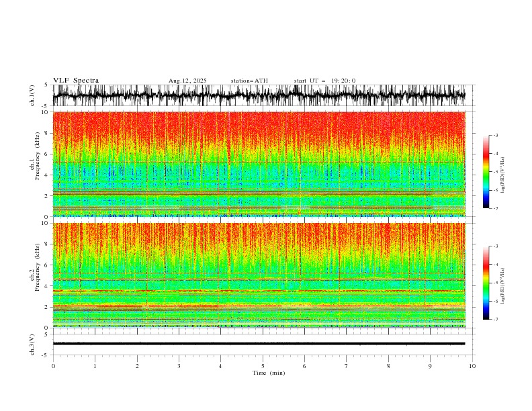532x411 pixels.
Task: Click time axis tick label "9"
Action: point(430,366)
